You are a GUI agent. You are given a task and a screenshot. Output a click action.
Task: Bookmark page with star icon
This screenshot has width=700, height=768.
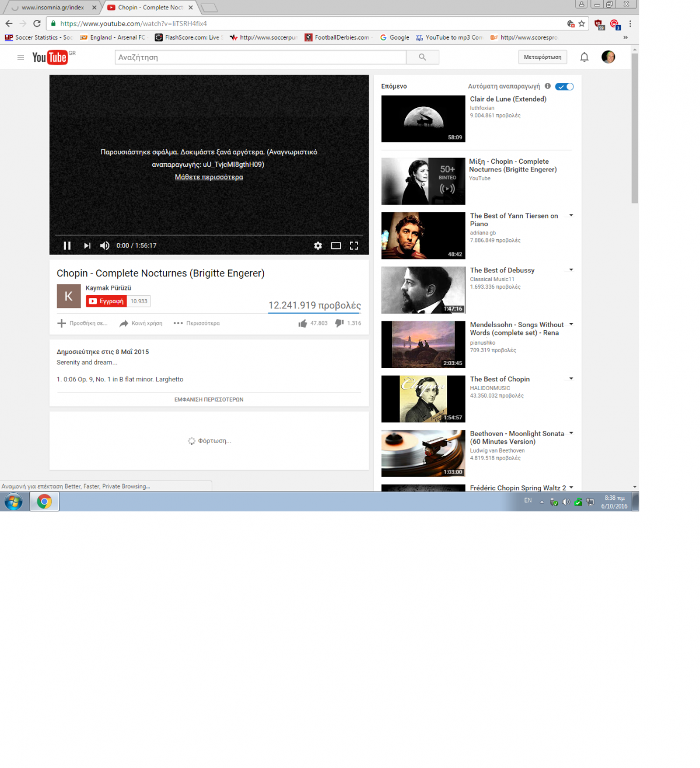[582, 24]
